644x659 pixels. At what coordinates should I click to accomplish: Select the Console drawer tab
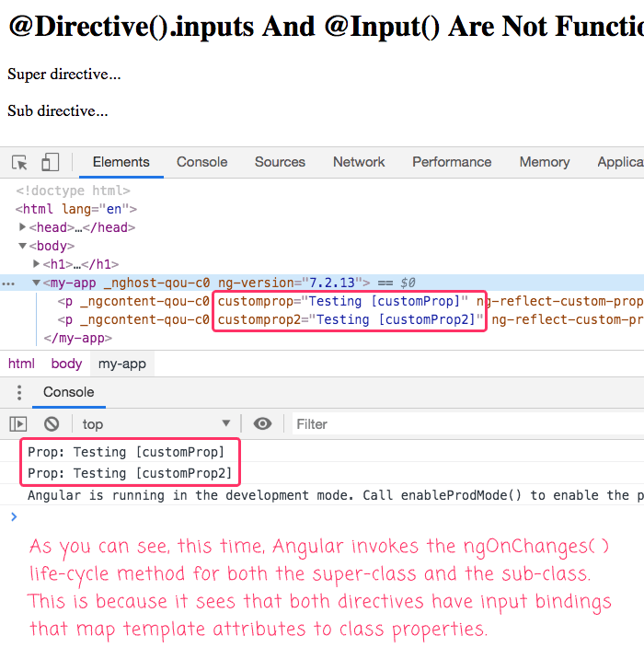[x=68, y=392]
